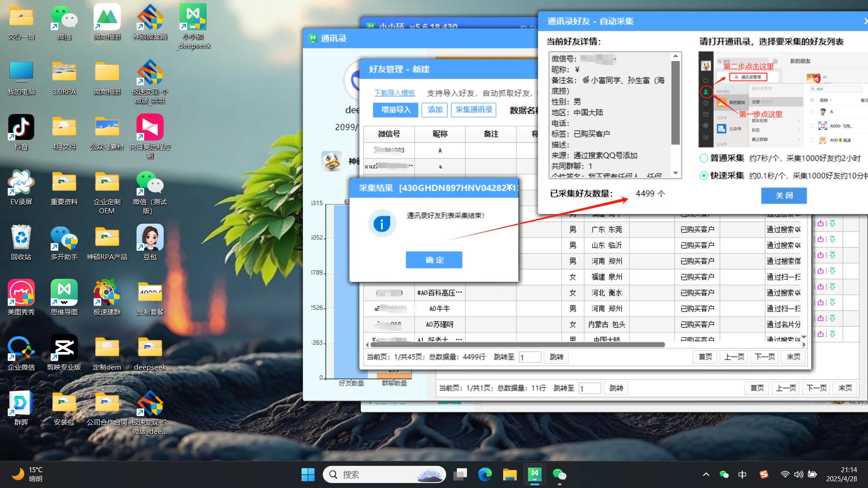Click 内蒙古 包头 region cell
Screen dimensions: 868x488
(x=607, y=324)
